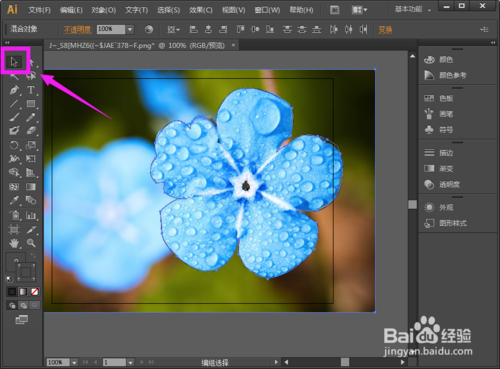Expand the opacity percentage dropdown
The height and width of the screenshot is (369, 500).
(x=130, y=29)
